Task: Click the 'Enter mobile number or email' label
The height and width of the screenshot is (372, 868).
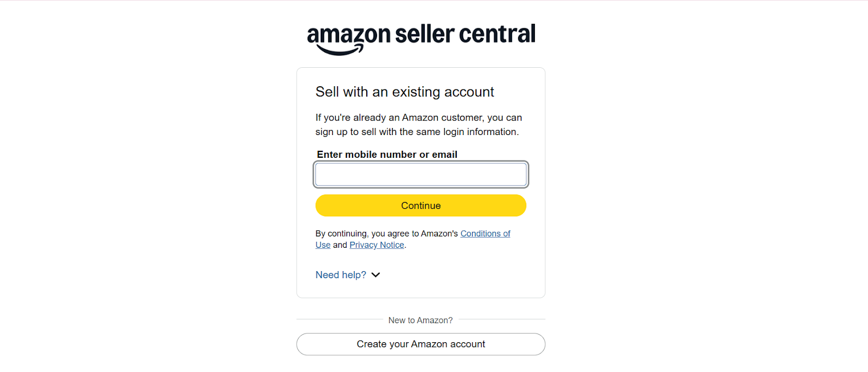Action: pyautogui.click(x=387, y=155)
